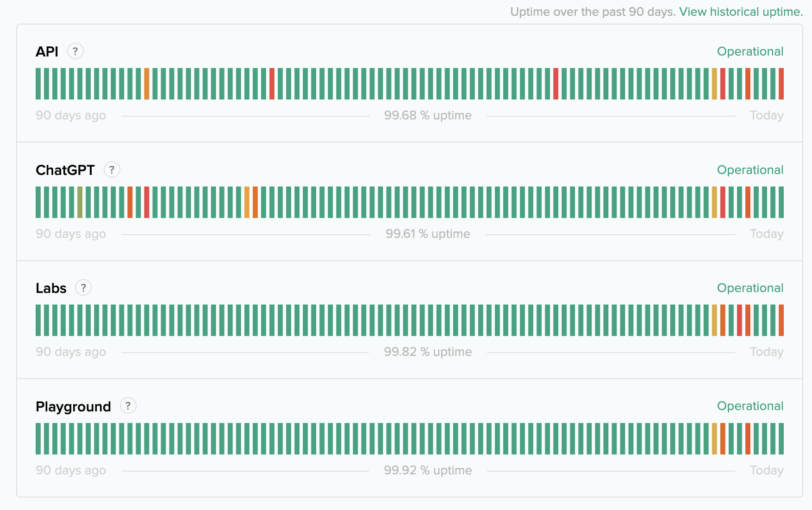Click today's final day bar in the API row
Screen dimensions: 812x510
click(781, 84)
